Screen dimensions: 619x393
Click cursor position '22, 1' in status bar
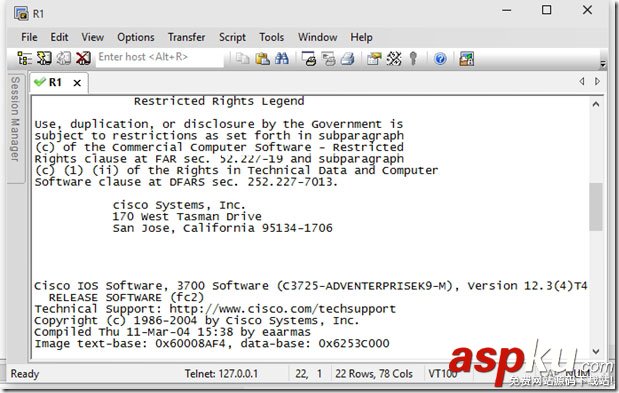point(308,374)
